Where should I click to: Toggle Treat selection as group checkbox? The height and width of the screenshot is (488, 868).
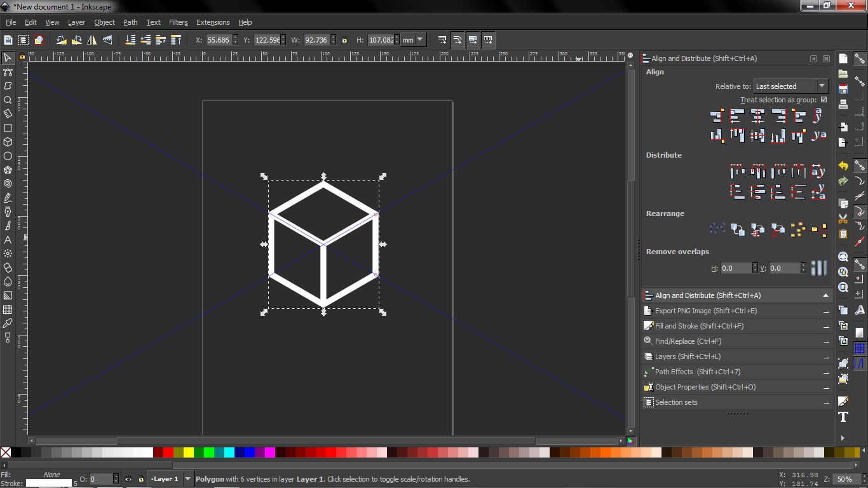coord(824,100)
